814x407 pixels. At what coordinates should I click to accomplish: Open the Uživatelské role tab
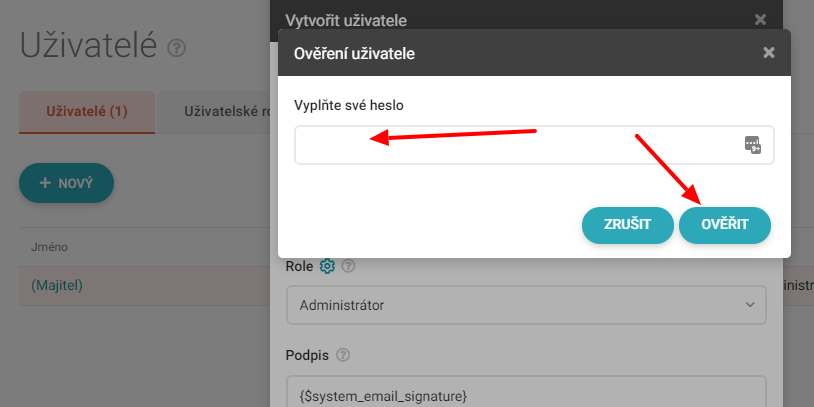click(x=225, y=111)
